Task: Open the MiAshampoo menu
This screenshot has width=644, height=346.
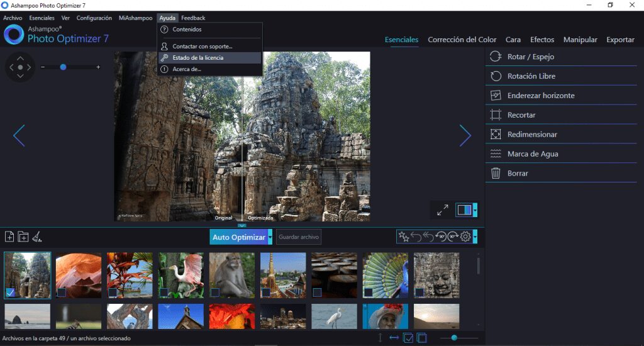Action: (136, 18)
